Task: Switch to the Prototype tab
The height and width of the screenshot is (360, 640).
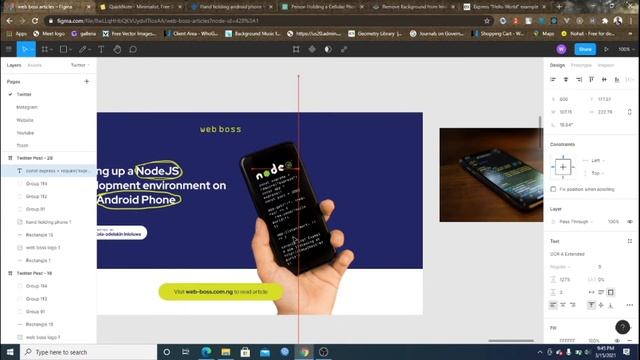Action: [581, 65]
